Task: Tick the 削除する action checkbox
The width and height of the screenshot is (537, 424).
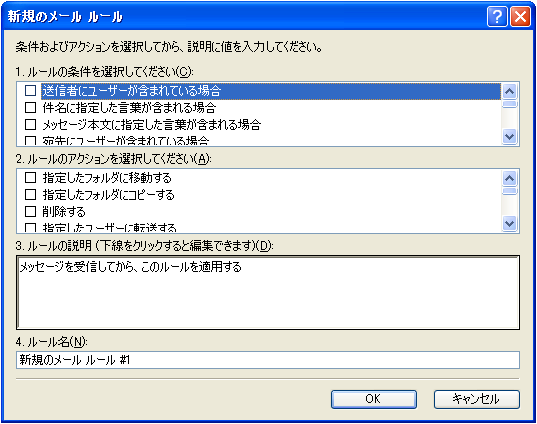Action: coord(30,211)
